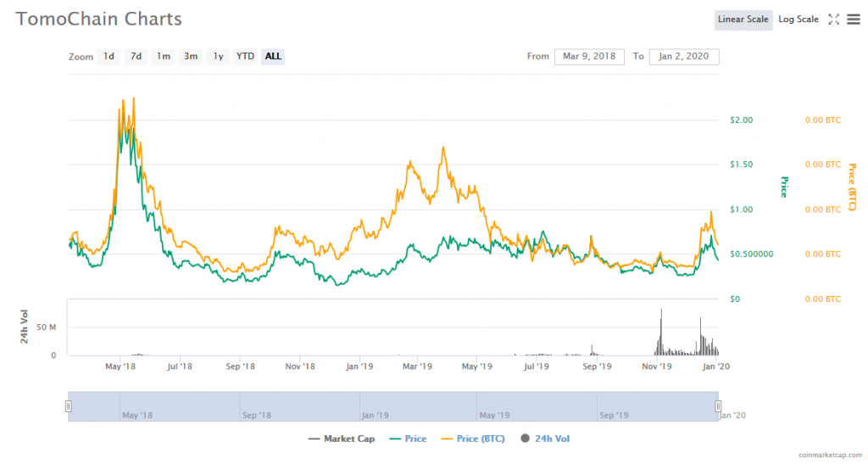This screenshot has width=868, height=464.
Task: Click the navigator timeline at May '19
Action: pyautogui.click(x=494, y=416)
